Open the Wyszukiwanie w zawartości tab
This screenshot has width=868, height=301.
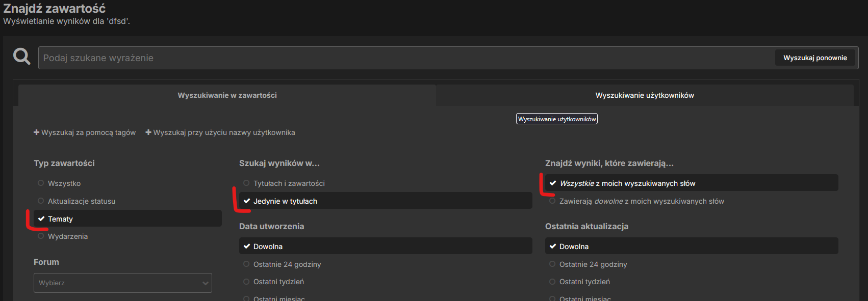[227, 95]
